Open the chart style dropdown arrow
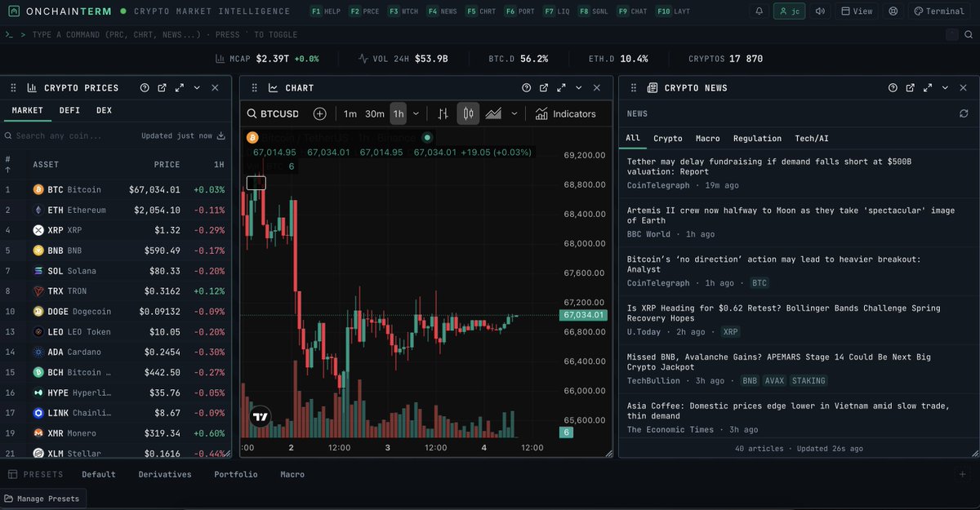Viewport: 980px width, 510px height. tap(514, 113)
